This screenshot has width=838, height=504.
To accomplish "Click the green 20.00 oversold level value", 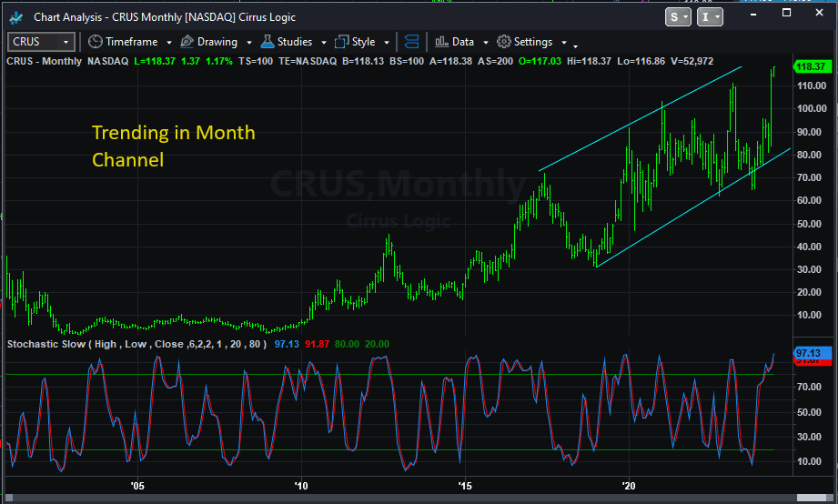I will (377, 344).
